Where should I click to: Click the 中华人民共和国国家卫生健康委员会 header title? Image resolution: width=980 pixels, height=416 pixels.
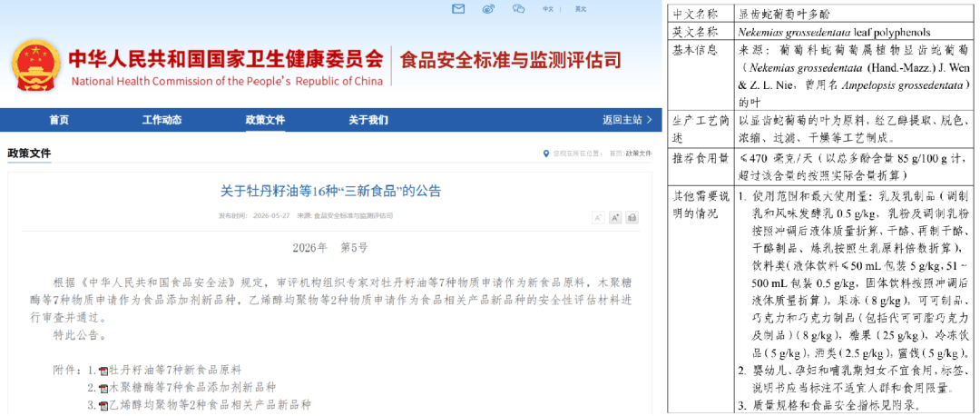(x=226, y=58)
